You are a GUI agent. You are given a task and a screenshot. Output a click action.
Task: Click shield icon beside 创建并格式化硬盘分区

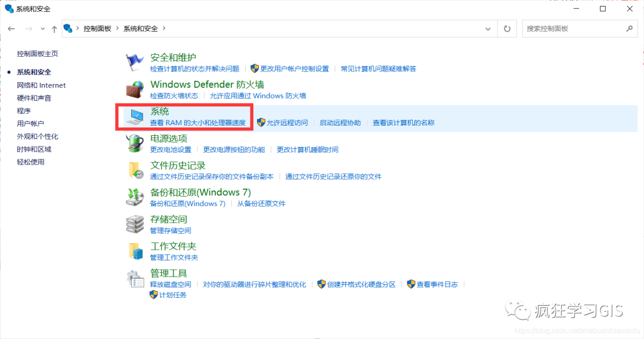click(x=321, y=284)
